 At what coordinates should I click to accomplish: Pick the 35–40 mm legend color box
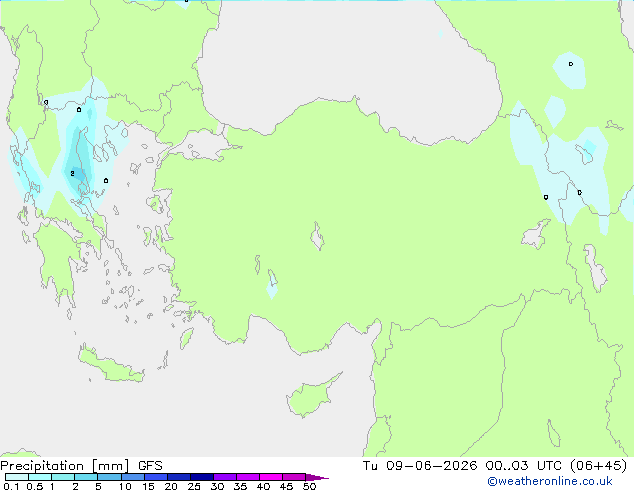coord(247,477)
